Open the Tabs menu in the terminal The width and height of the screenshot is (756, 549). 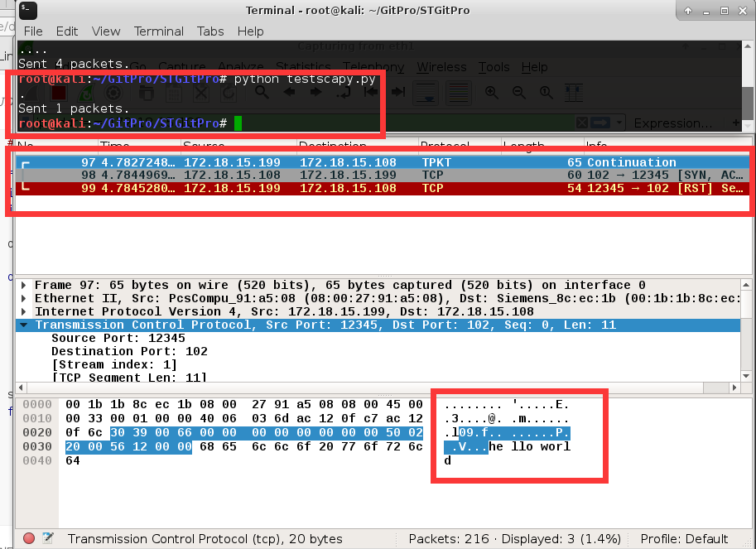pos(210,31)
